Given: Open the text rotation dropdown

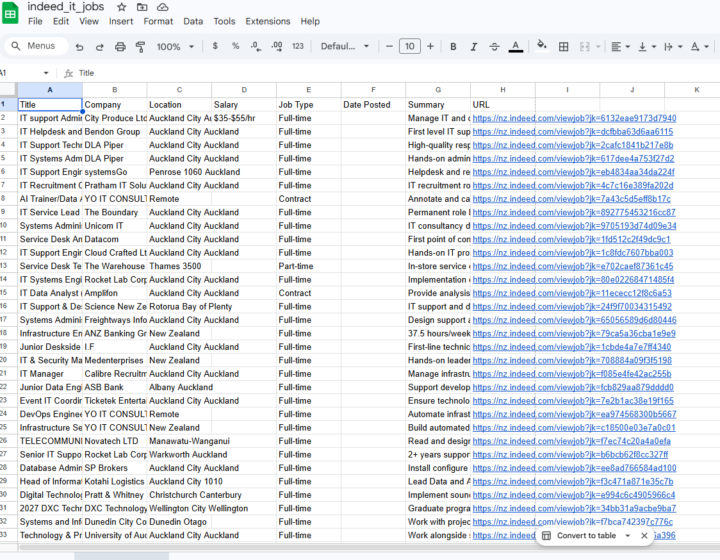Looking at the screenshot, I should (700, 46).
